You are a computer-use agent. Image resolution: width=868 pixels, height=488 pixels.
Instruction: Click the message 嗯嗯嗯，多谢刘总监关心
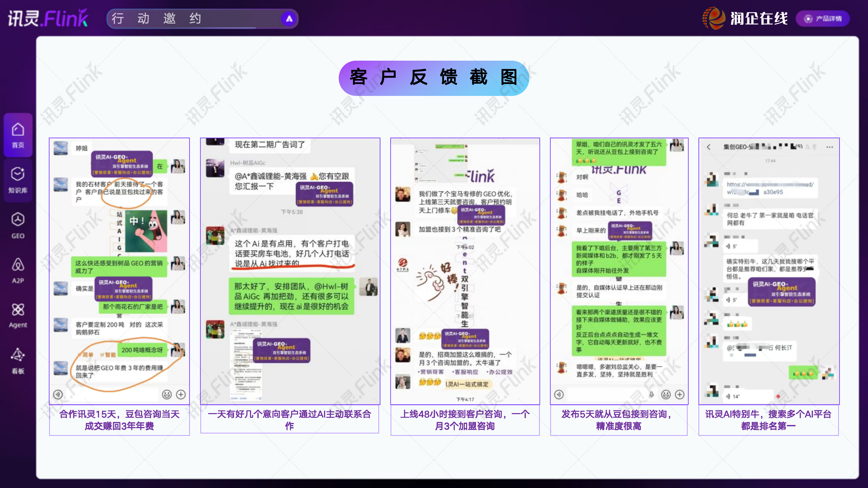(x=619, y=370)
